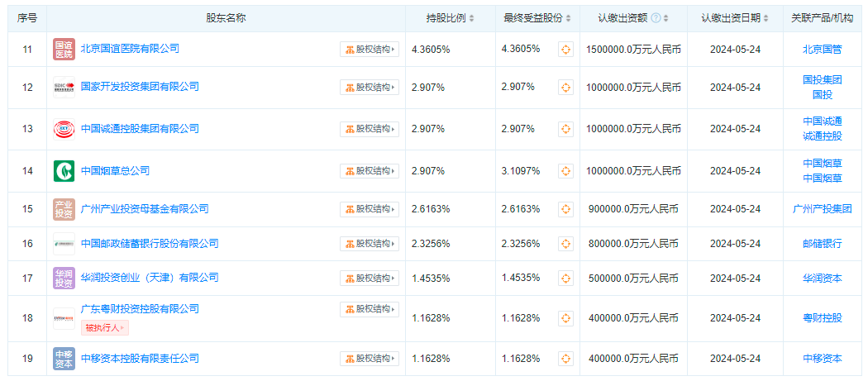Open 中国邮政储蓄银行股份有限公司 link
This screenshot has height=381, width=868.
[x=150, y=243]
